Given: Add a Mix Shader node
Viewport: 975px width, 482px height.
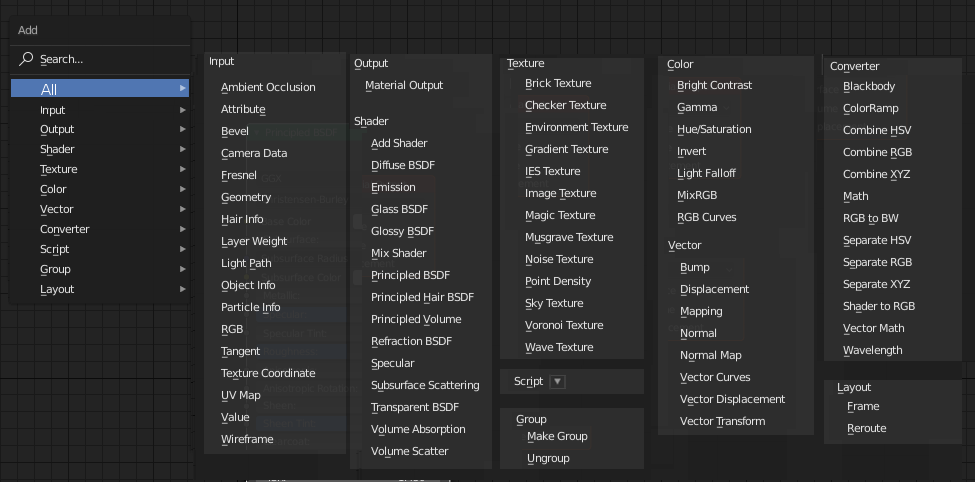Looking at the screenshot, I should [x=399, y=253].
